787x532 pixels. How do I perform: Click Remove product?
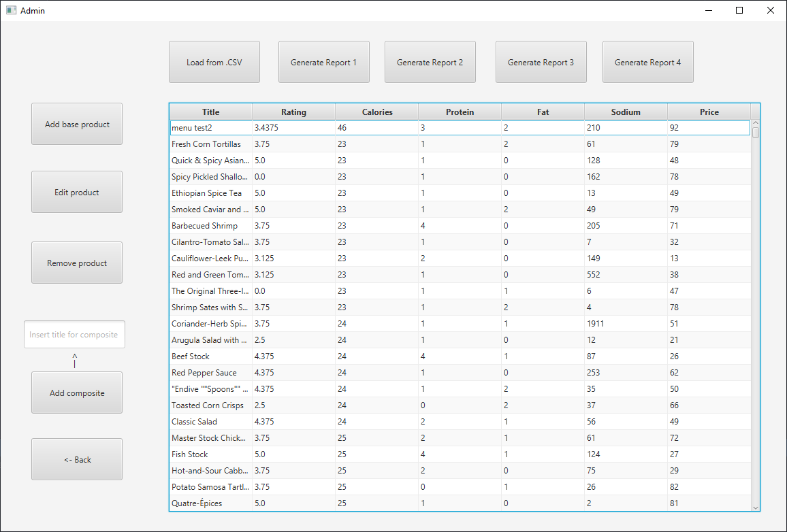(x=76, y=263)
